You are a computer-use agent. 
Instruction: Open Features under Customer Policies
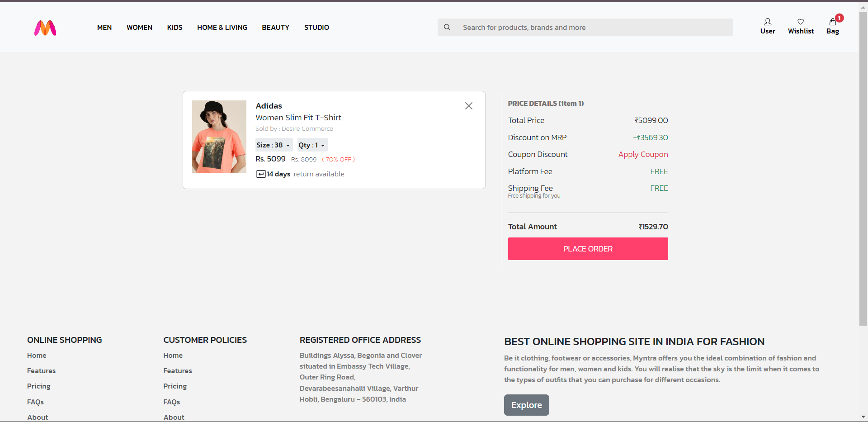point(178,371)
